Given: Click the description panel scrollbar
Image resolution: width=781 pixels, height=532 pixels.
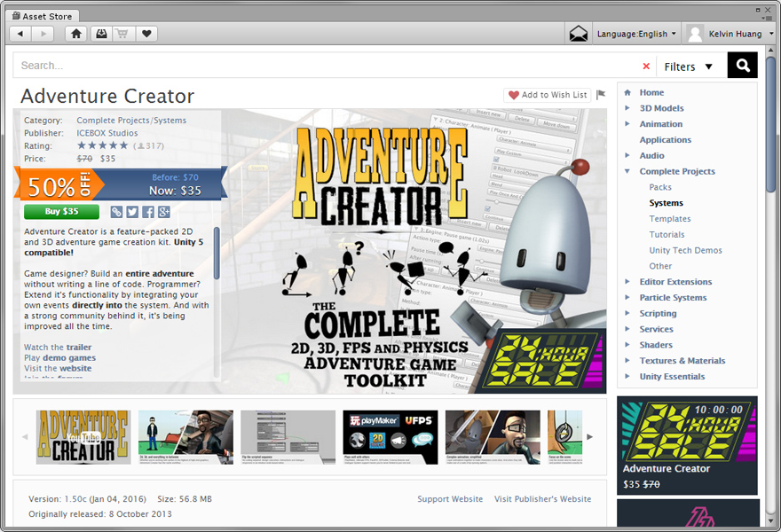Looking at the screenshot, I should (217, 253).
